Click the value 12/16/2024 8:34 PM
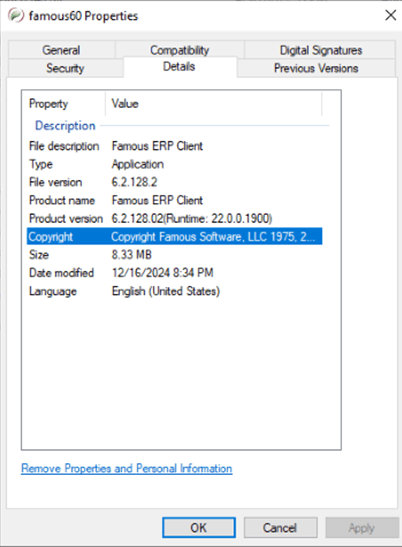The height and width of the screenshot is (547, 402). pos(163,273)
